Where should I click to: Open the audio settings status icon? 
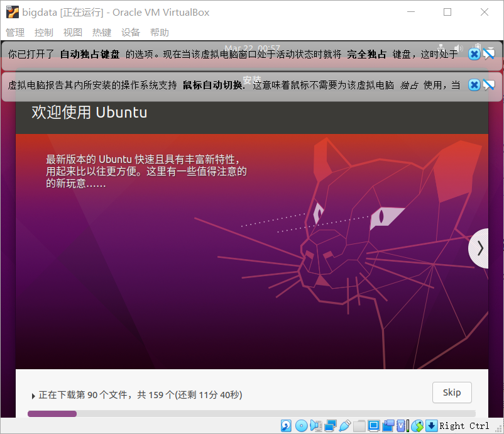coord(316,426)
